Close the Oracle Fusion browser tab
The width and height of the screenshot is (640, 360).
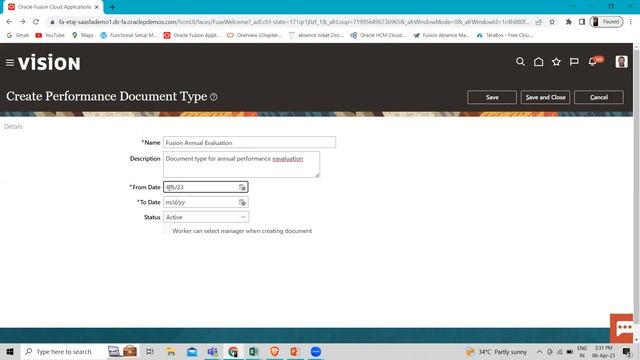pos(97,7)
